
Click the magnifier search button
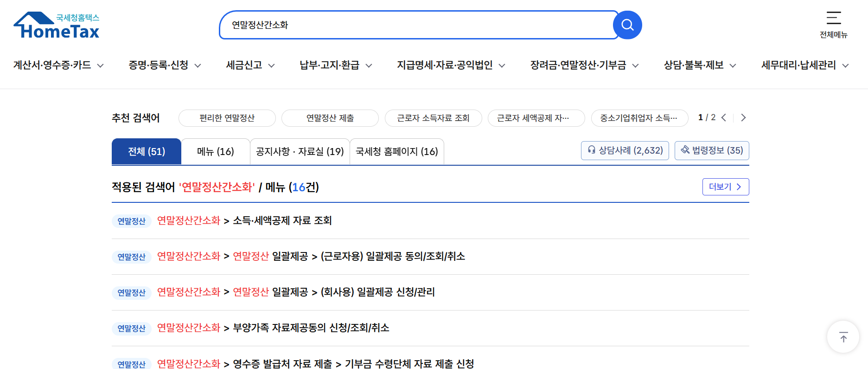tap(627, 25)
